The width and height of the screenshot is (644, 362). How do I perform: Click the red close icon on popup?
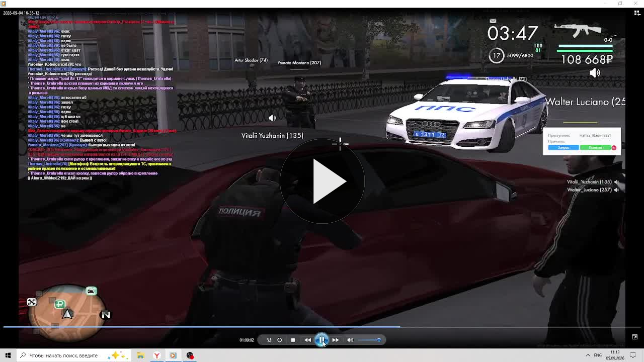614,148
